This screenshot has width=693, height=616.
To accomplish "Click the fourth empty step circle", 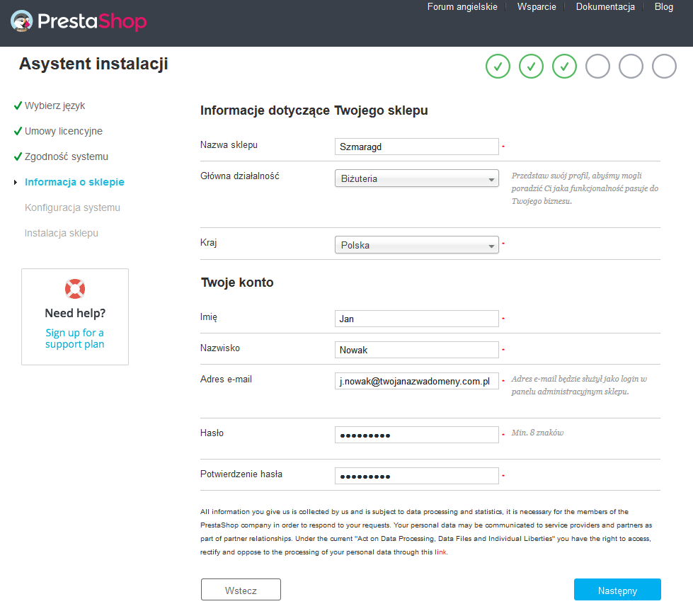I will coord(597,67).
